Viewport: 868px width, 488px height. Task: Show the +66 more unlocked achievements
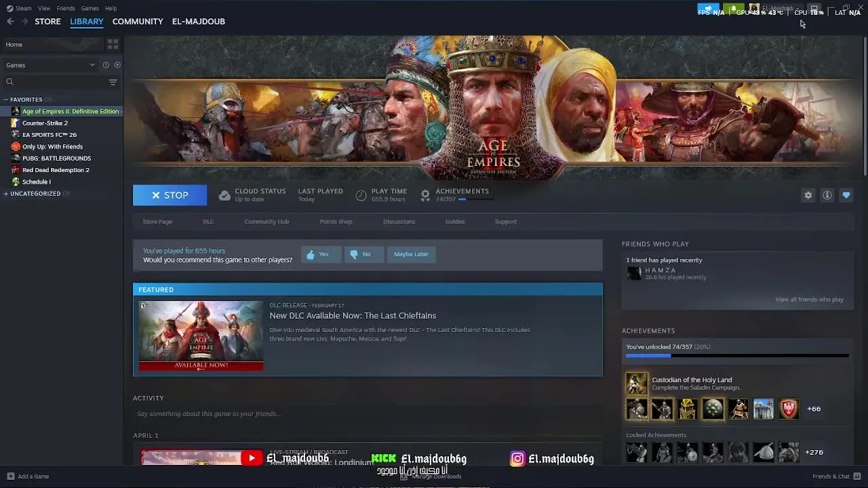pos(814,409)
